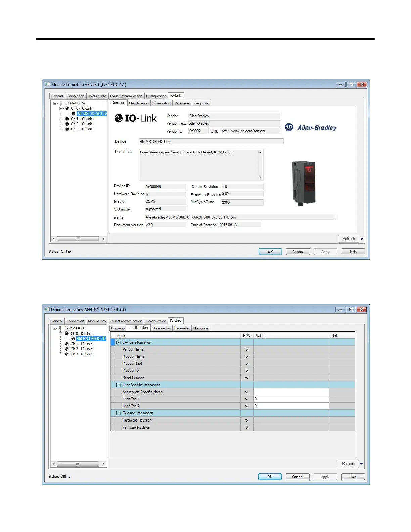Click the tree scroll-left arrow in Common-page dialog
The image size is (411, 532).
(x=54, y=239)
